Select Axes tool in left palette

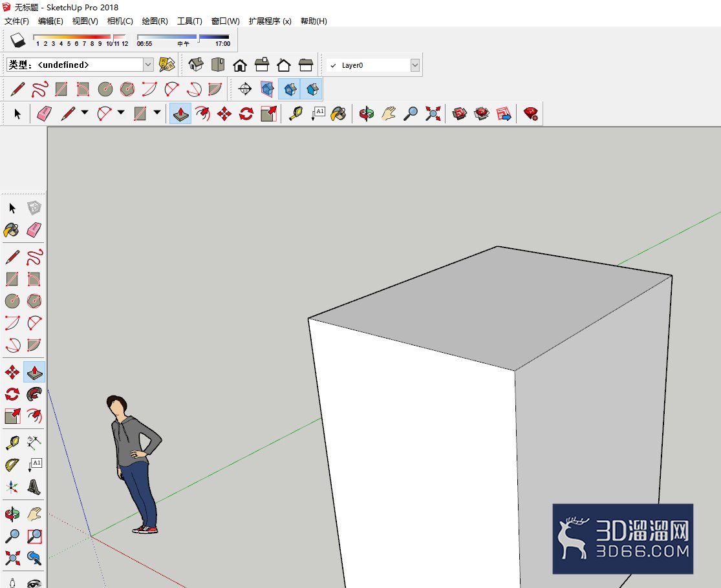12,487
